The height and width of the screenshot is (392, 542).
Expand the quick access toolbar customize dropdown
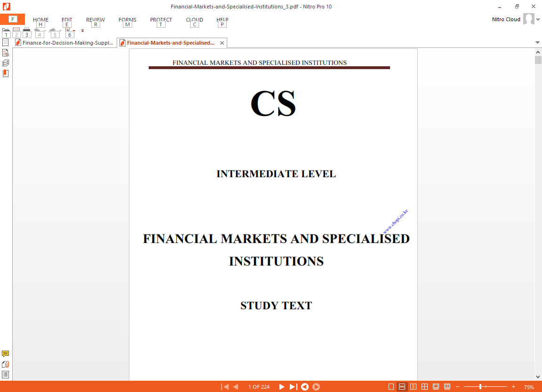coord(82,31)
